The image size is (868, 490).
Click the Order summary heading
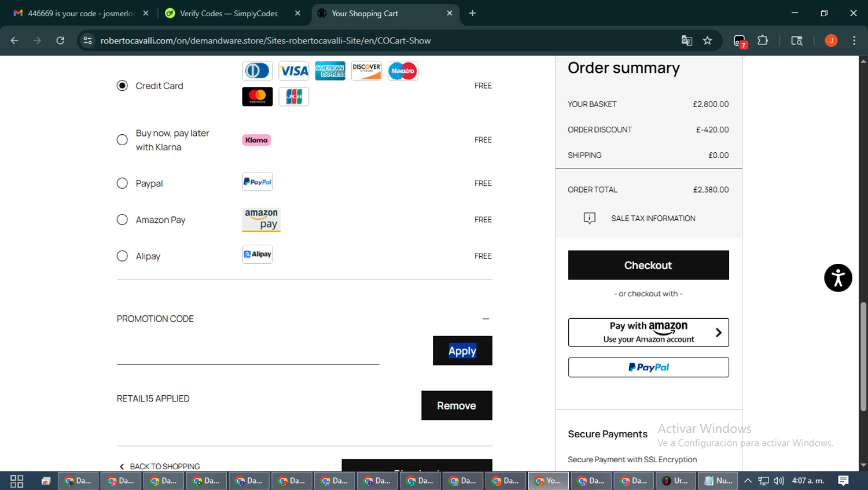click(624, 68)
